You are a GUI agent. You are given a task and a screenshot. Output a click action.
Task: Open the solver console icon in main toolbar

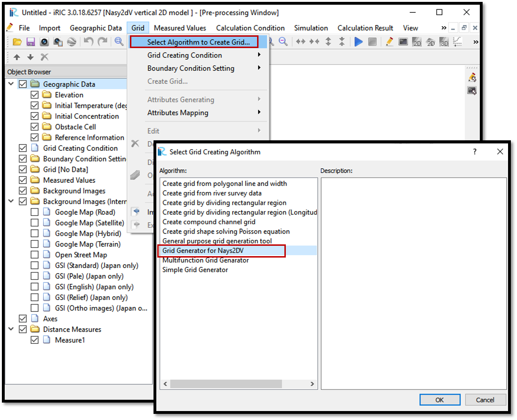[x=403, y=41]
